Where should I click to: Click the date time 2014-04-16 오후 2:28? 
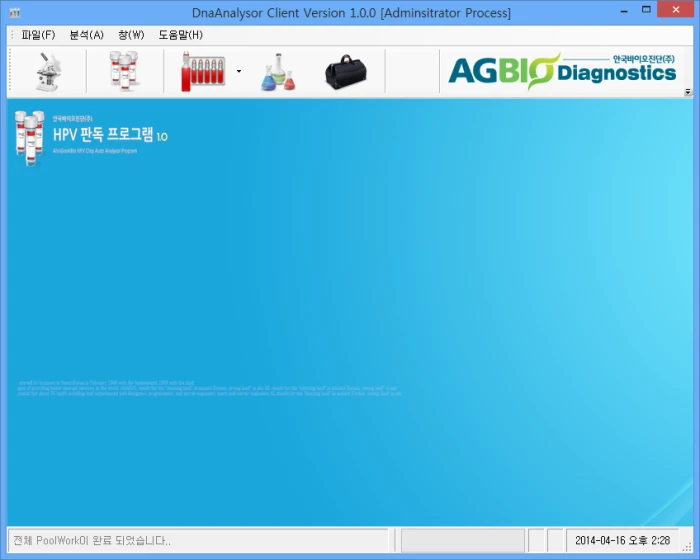click(622, 540)
